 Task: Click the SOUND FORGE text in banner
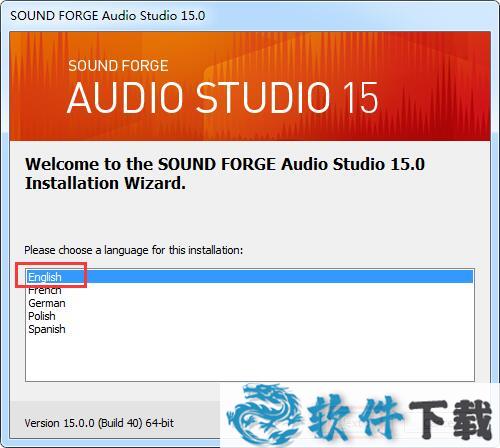pyautogui.click(x=118, y=66)
